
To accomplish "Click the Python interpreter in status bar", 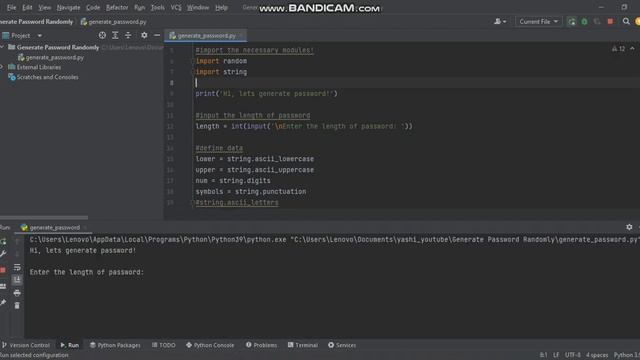I will pos(627,355).
